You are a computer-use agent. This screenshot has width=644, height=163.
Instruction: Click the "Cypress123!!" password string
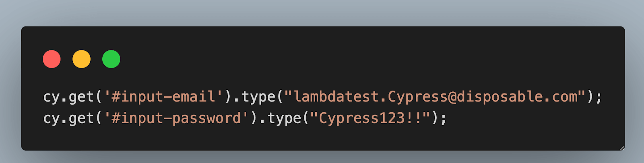point(370,118)
